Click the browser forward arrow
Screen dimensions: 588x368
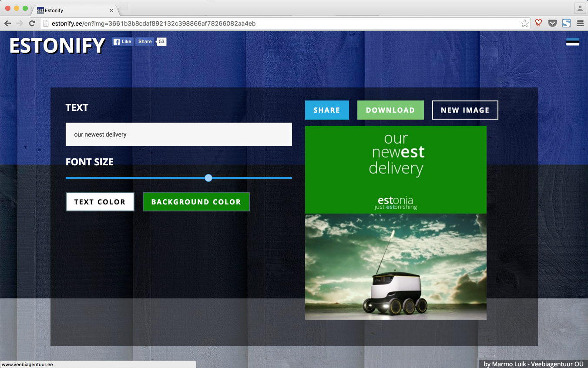(x=20, y=23)
